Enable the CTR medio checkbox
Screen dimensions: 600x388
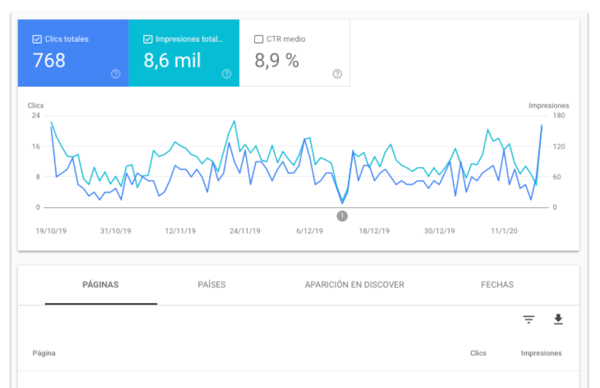point(259,39)
